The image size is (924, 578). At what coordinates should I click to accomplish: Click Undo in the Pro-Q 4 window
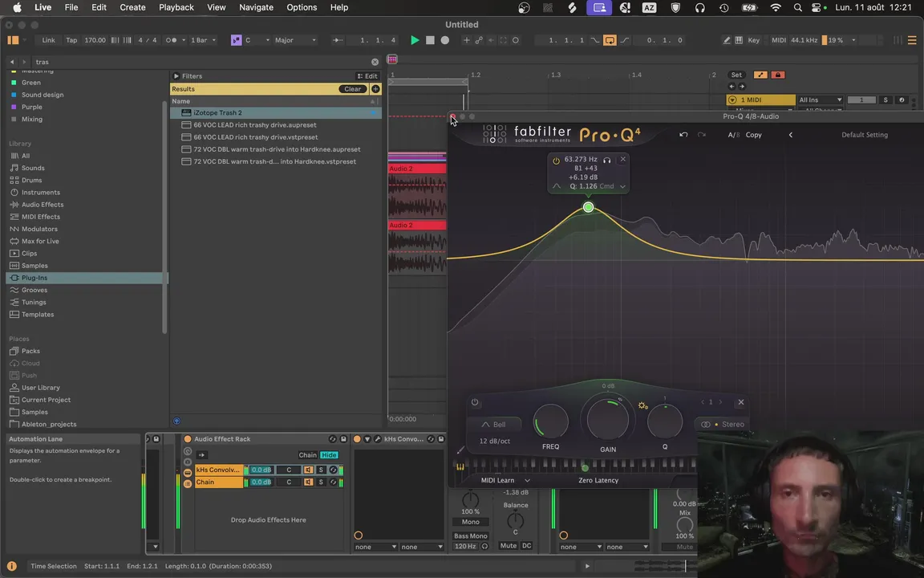pyautogui.click(x=683, y=135)
